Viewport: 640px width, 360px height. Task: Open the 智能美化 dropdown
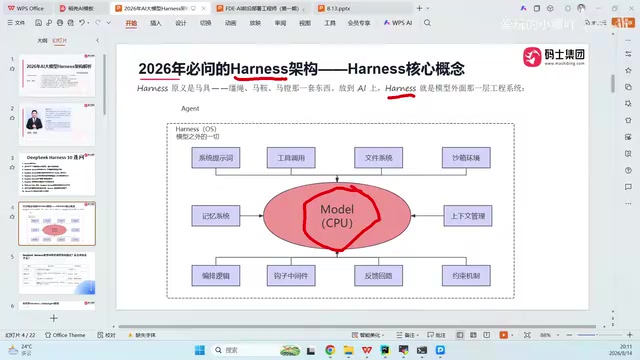point(368,335)
